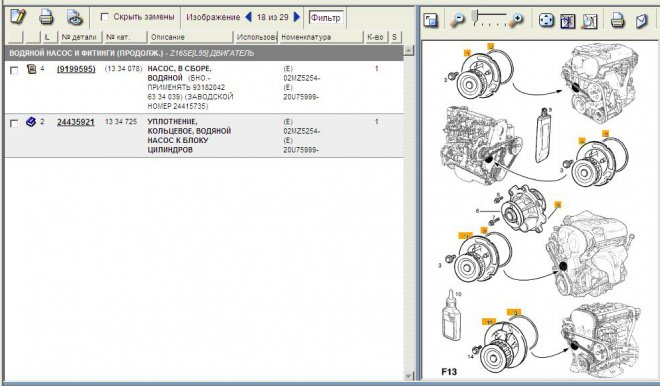Click the diagram print icon
660x386 pixels.
[x=617, y=20]
